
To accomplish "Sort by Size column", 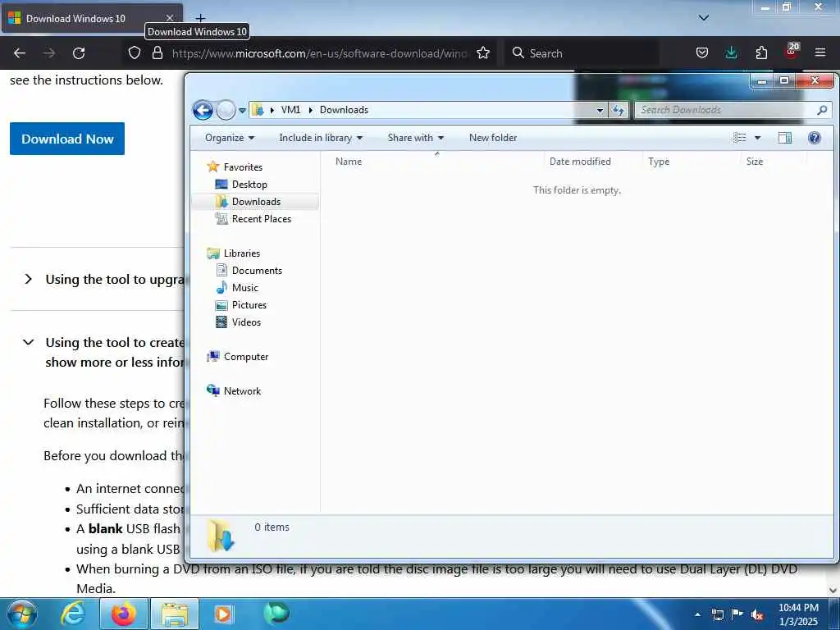I will [774, 162].
